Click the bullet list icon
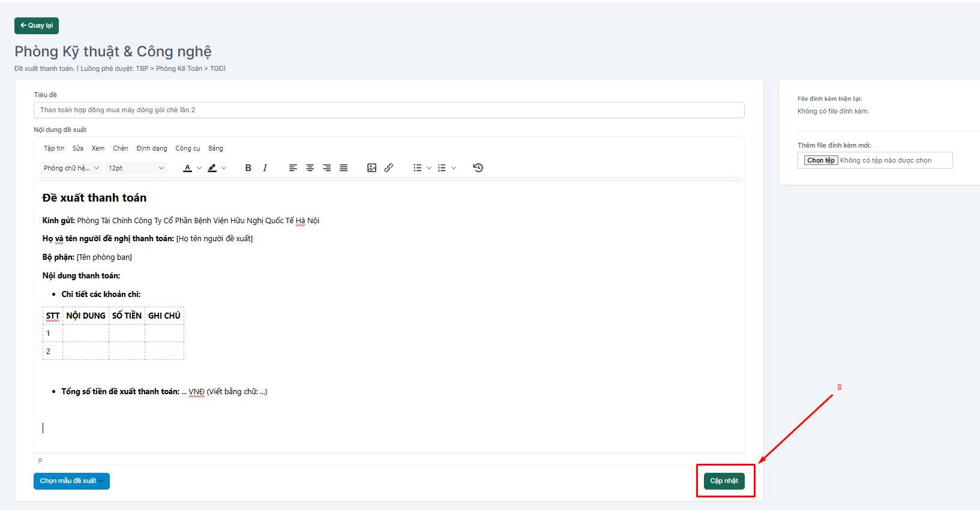Image resolution: width=980 pixels, height=510 pixels. pos(417,168)
